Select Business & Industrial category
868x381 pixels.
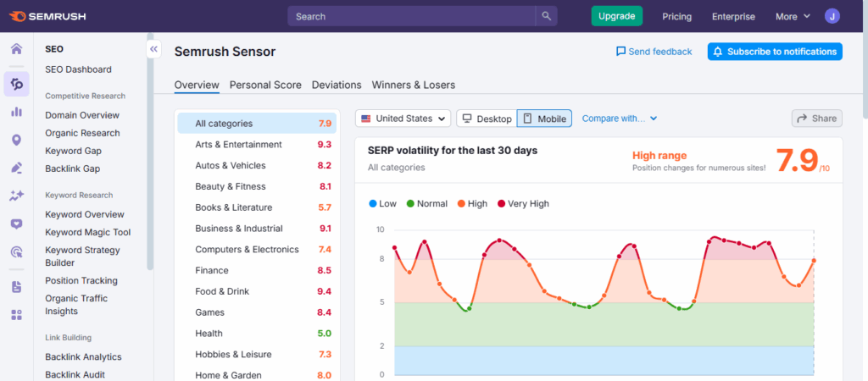click(x=257, y=229)
